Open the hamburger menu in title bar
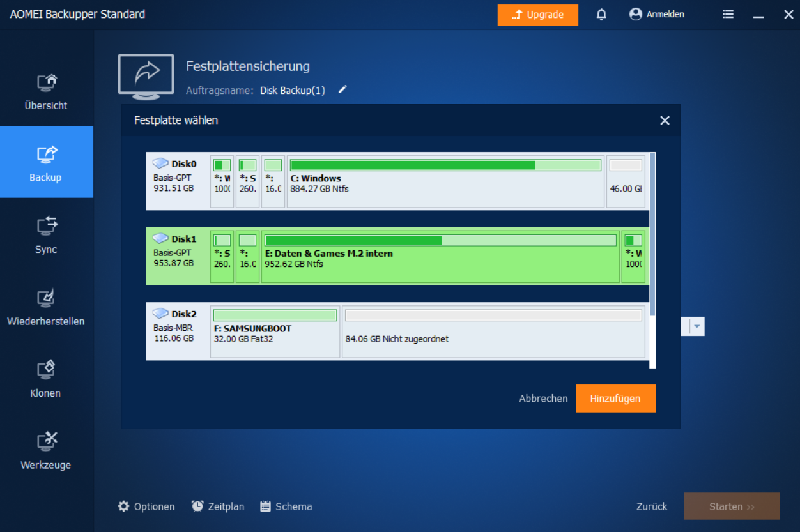 click(x=728, y=14)
